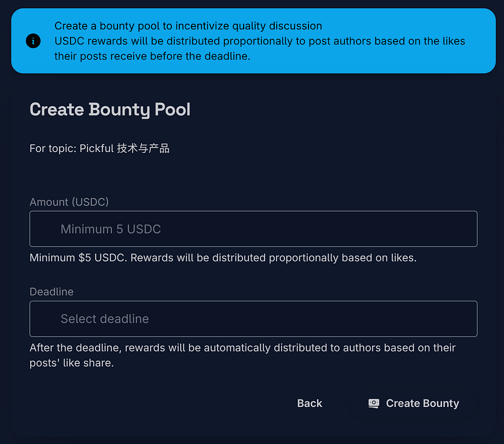Click the "Amount (USDC)" field label

69,202
